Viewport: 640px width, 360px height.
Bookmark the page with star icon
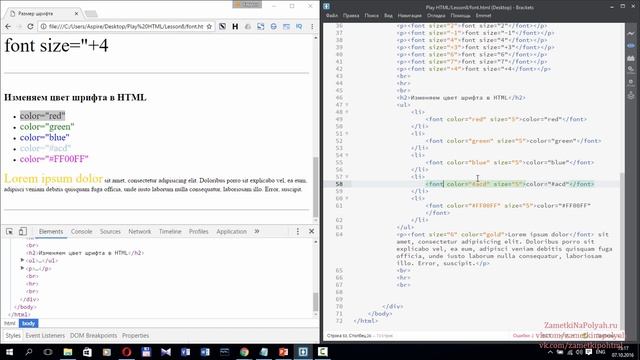point(209,27)
